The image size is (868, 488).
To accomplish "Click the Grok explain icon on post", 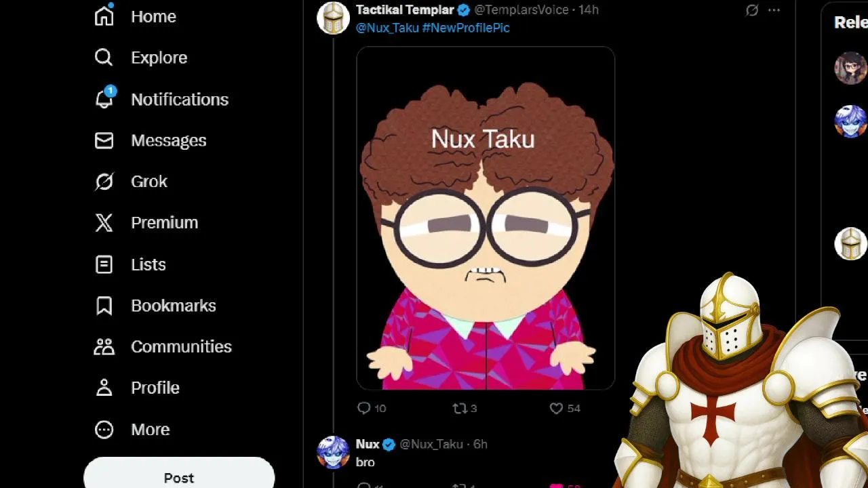I will click(752, 10).
